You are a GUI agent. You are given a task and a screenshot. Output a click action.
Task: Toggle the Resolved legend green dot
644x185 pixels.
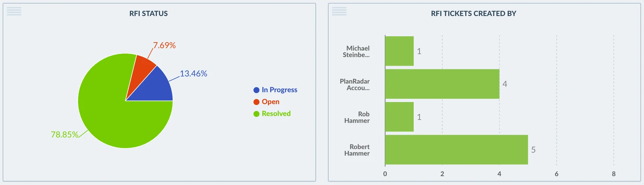click(256, 114)
